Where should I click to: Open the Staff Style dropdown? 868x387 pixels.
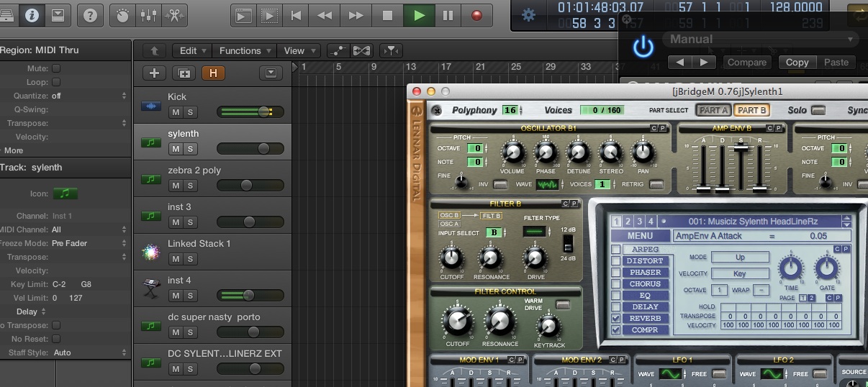coord(89,352)
